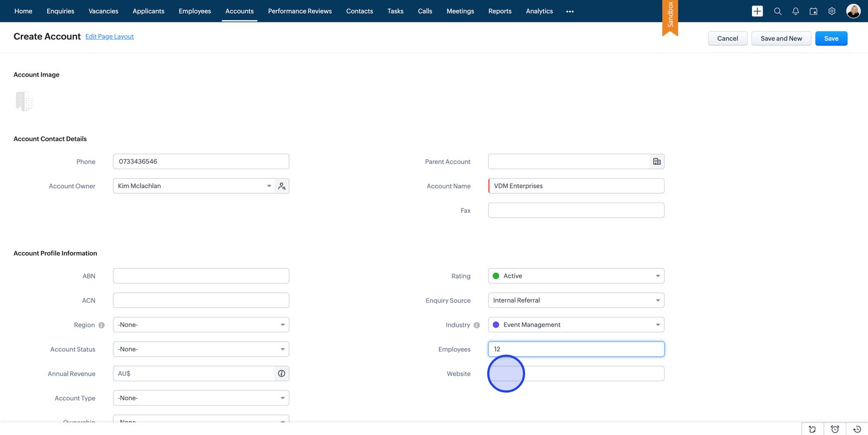Open the Rating dropdown showing Active
Image resolution: width=868 pixels, height=435 pixels.
[x=576, y=276]
